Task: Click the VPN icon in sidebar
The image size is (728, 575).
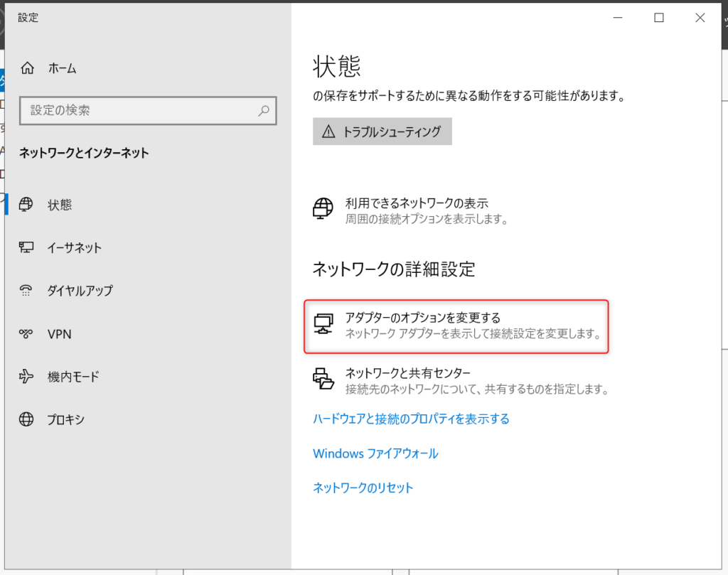Action: coord(27,333)
